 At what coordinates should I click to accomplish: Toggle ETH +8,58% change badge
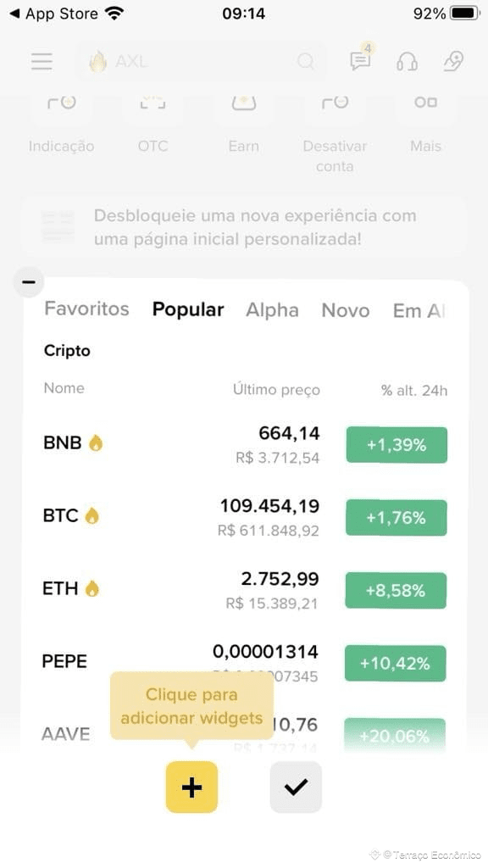pos(396,591)
